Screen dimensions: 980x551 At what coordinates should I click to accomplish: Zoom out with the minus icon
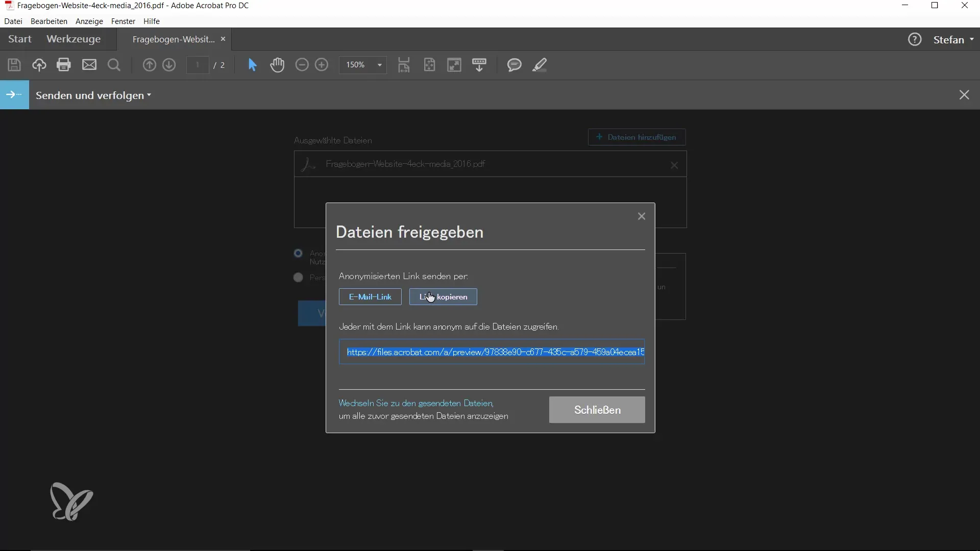302,65
